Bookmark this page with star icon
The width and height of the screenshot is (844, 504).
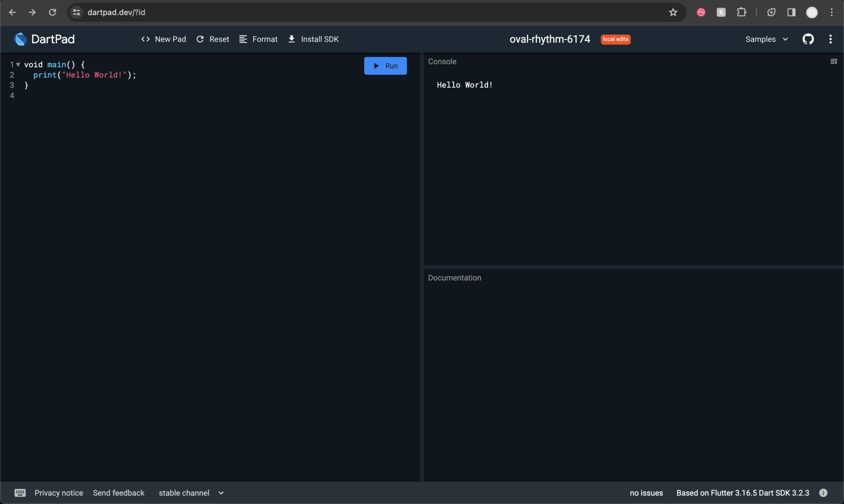[x=673, y=12]
